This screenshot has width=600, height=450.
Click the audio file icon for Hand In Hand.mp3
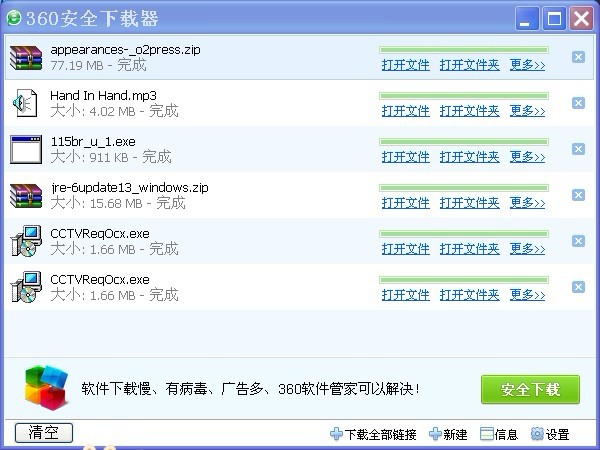[x=25, y=103]
